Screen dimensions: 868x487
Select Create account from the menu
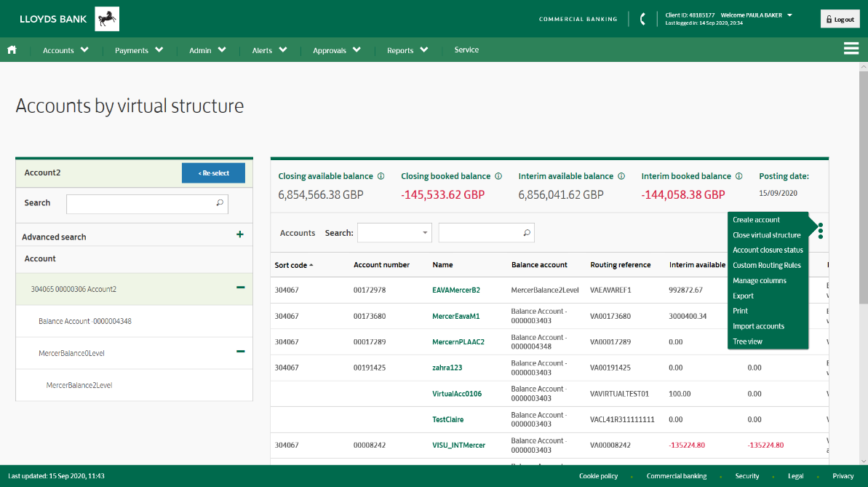[756, 220]
